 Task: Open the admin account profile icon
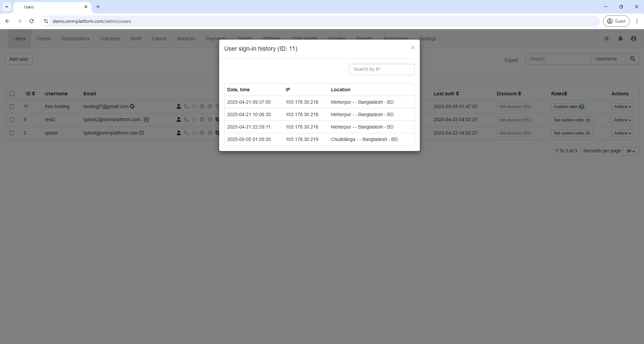(x=633, y=39)
